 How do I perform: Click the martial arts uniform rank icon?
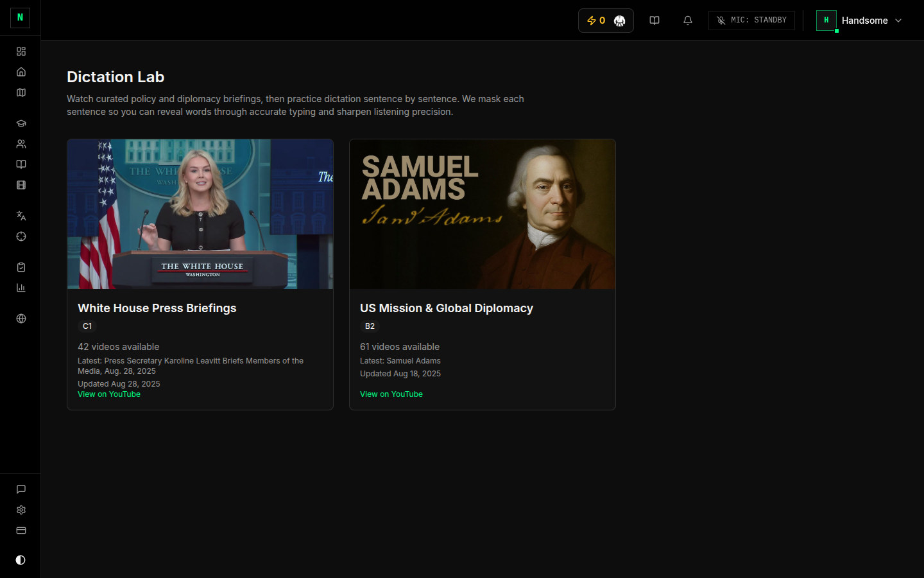coord(619,21)
